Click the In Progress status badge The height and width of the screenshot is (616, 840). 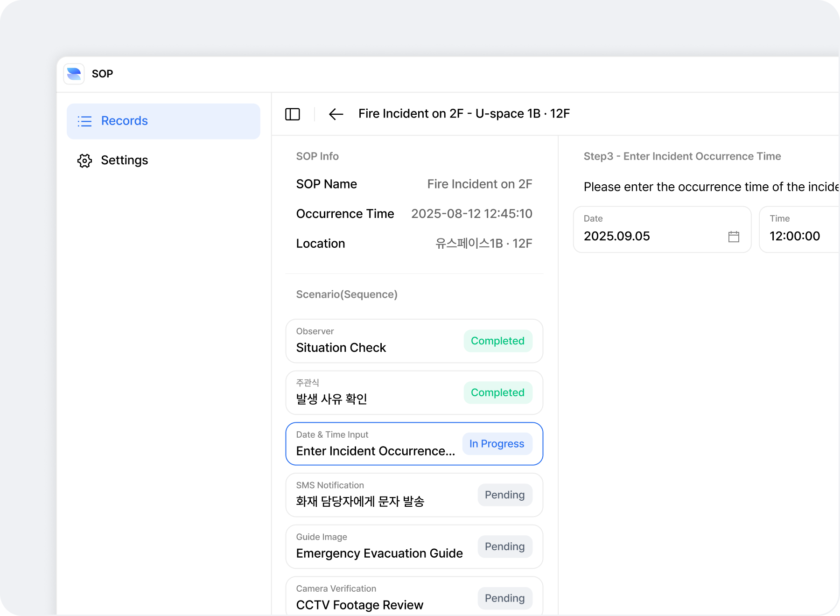[x=497, y=444]
